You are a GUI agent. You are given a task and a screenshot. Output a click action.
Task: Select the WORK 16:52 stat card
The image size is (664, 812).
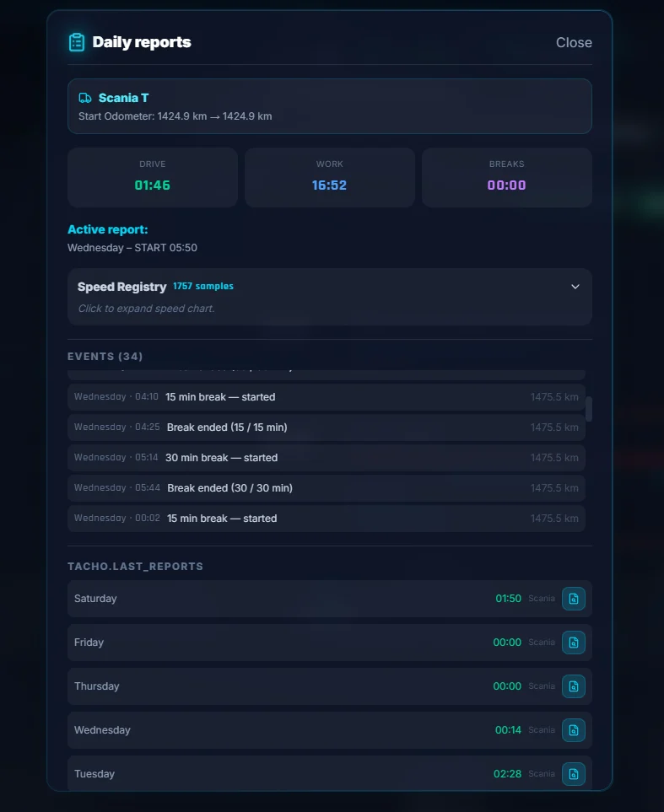329,177
